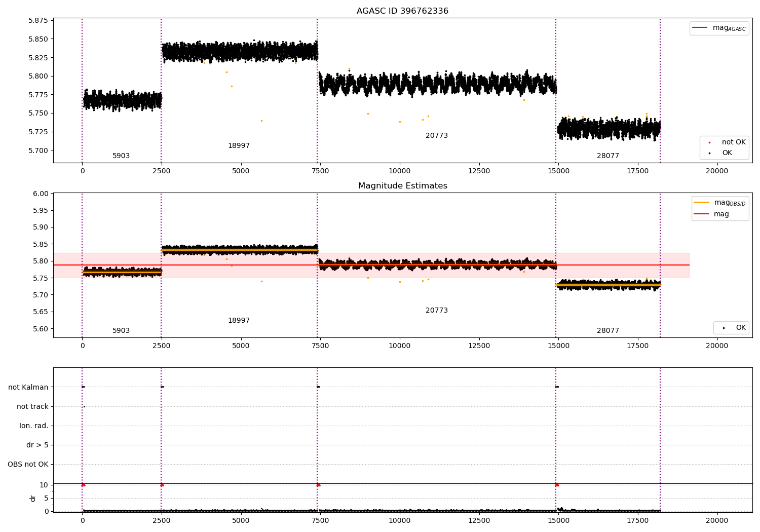Click y-axis tick value 5.60
This screenshot has height=532, width=760.
pos(40,329)
